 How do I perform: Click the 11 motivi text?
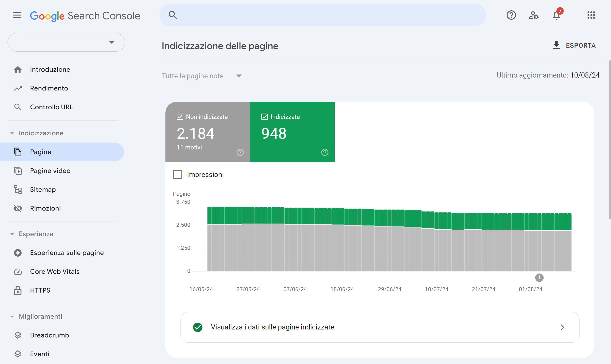189,147
